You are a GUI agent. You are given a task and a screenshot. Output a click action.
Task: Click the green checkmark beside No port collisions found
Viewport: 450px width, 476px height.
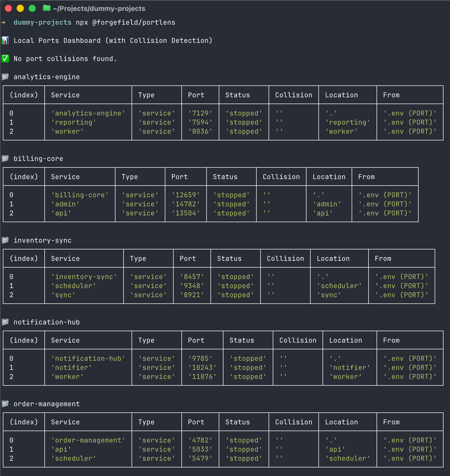[x=5, y=58]
